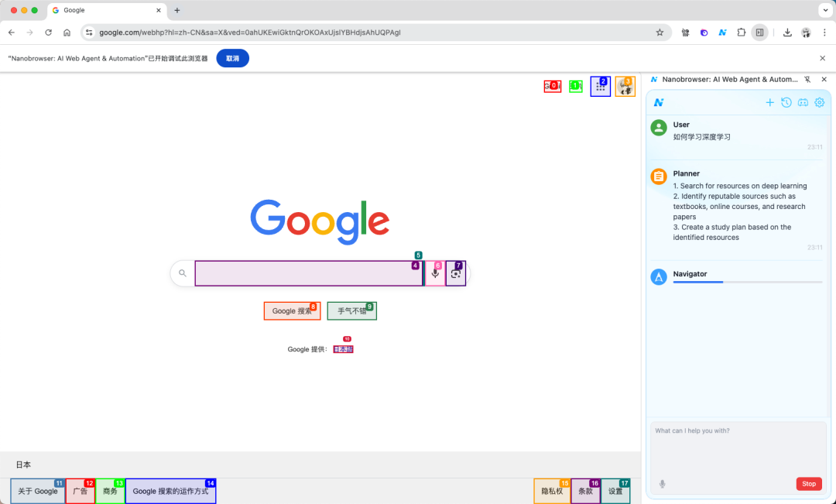Open the Discord icon in Nanobrowser panel

803,102
